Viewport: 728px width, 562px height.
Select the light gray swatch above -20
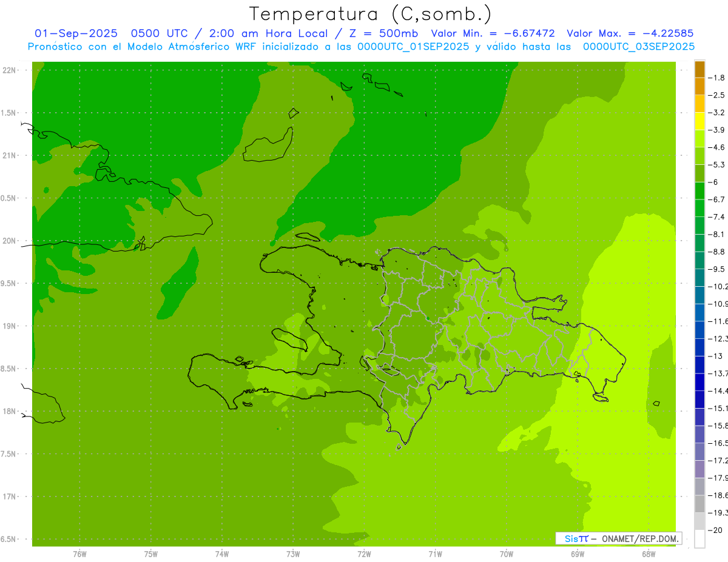click(699, 521)
